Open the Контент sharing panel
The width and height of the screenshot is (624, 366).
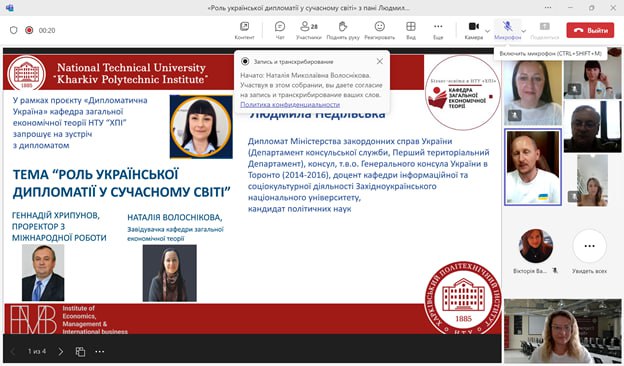point(244,30)
